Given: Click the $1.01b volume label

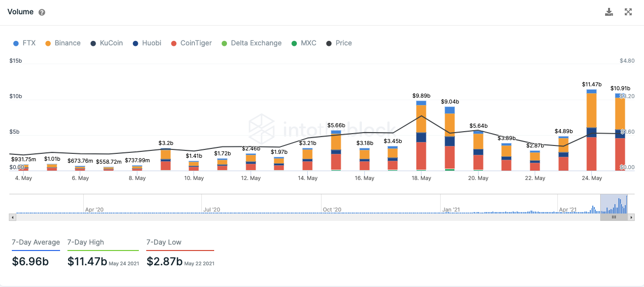Looking at the screenshot, I should click(52, 159).
